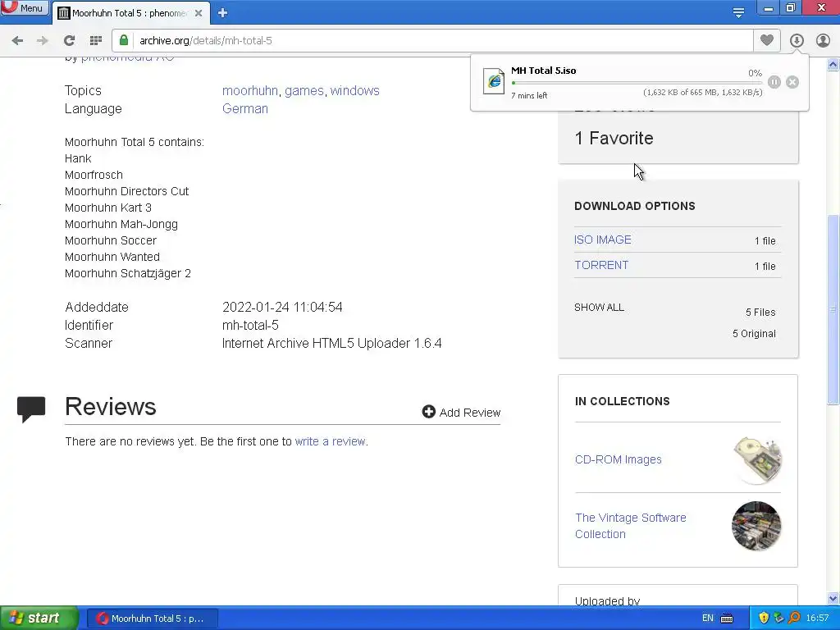The image size is (840, 630).
Task: Click the vertical scrollbar thumb
Action: click(x=833, y=309)
